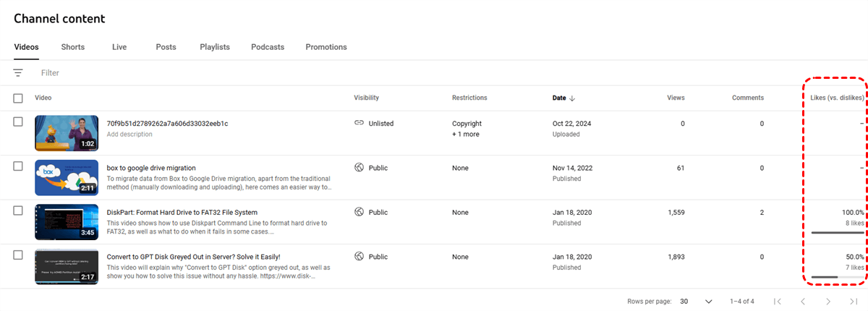Type in the Filter search field

point(217,72)
